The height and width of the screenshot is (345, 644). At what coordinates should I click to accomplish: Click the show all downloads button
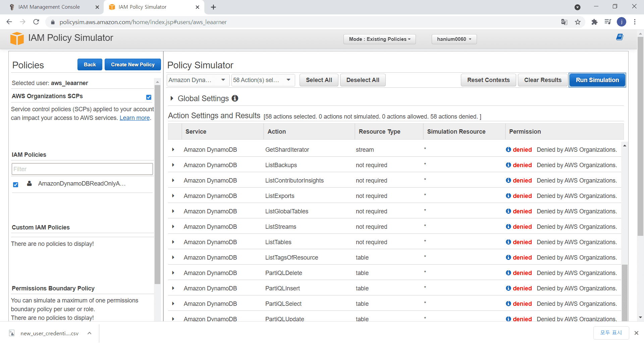point(611,333)
